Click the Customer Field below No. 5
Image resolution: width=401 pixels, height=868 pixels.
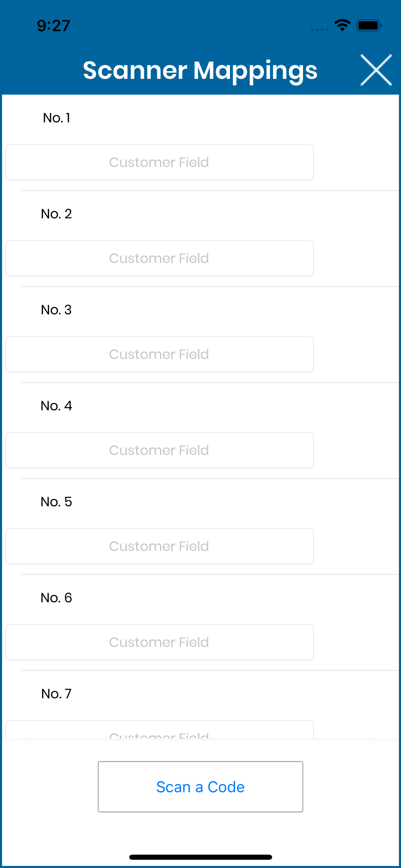[159, 546]
